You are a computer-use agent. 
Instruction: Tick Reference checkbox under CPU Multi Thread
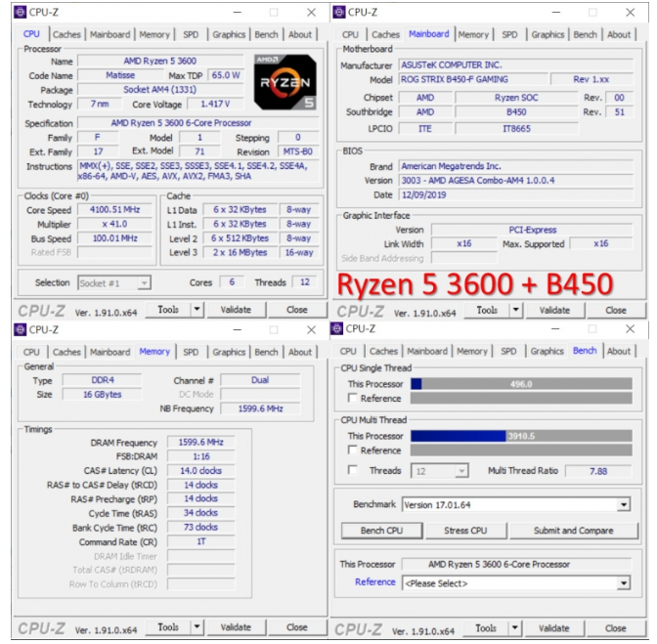click(x=352, y=450)
